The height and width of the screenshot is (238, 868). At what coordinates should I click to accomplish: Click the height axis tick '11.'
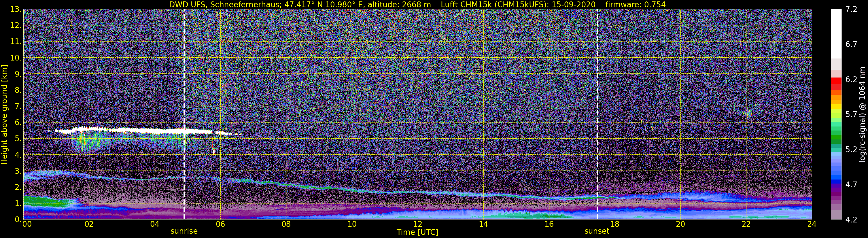(16, 41)
